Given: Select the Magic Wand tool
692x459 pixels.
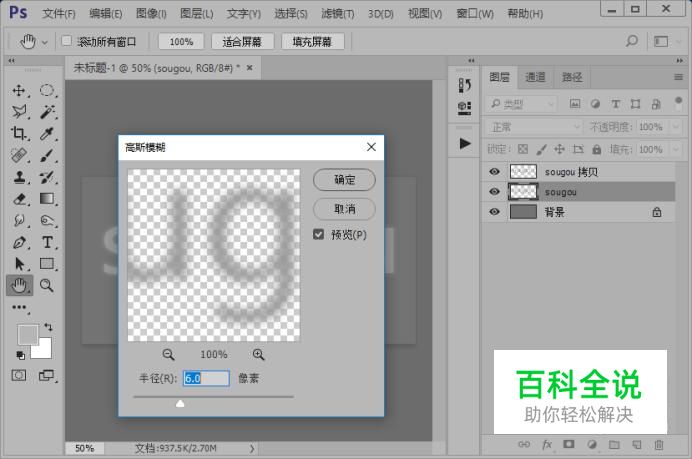Looking at the screenshot, I should click(46, 112).
